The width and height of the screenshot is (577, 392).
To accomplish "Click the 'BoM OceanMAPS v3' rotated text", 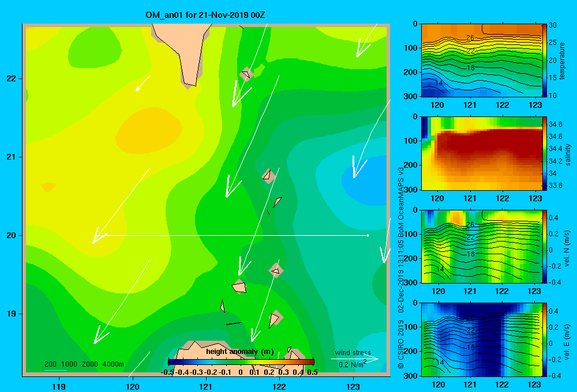I will [401, 202].
